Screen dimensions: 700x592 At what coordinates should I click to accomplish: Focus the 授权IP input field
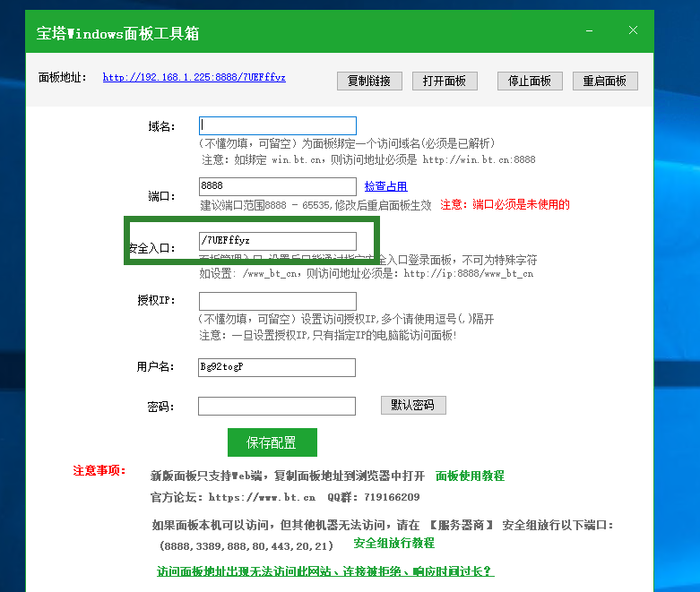pos(278,301)
